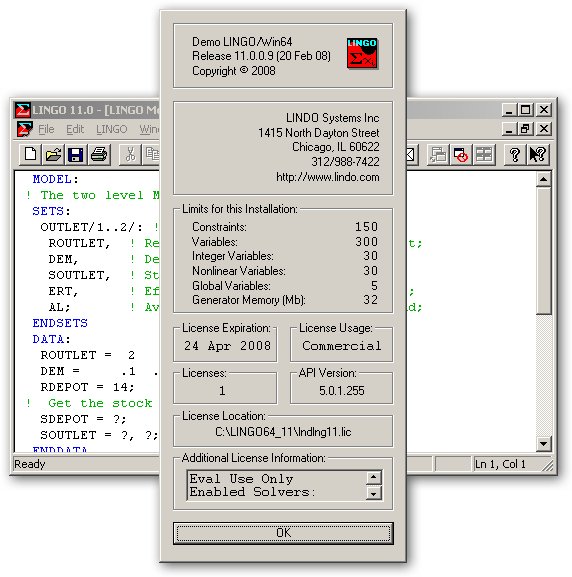Click the 'DATA:' keyword in the editor

tap(51, 339)
